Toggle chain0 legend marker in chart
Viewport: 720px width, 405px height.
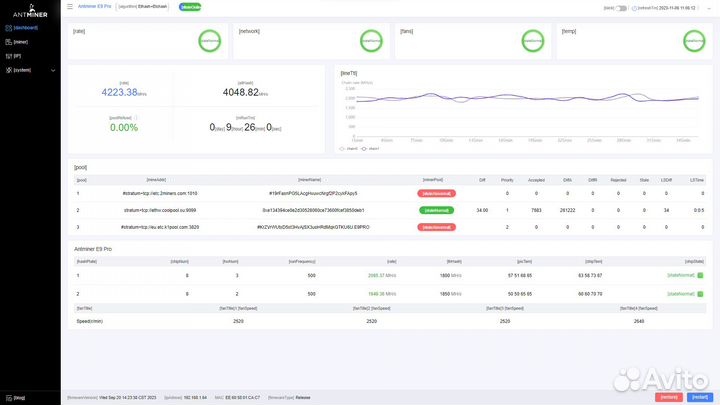tap(342, 149)
